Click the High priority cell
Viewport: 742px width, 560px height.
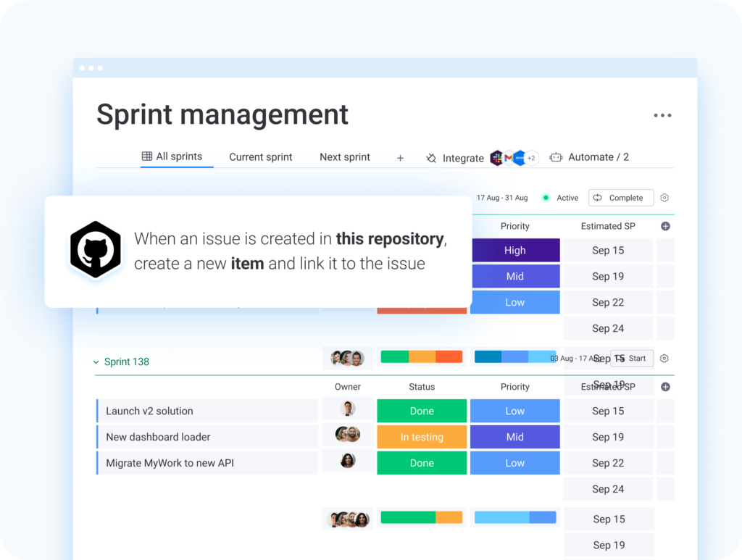(x=516, y=250)
